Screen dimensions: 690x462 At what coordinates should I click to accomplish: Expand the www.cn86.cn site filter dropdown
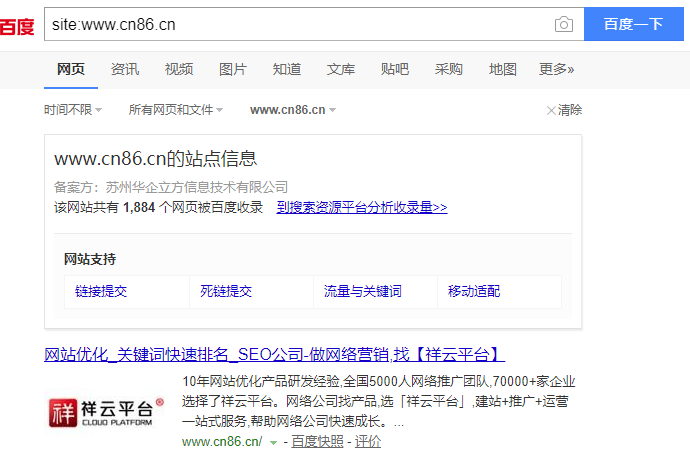293,110
